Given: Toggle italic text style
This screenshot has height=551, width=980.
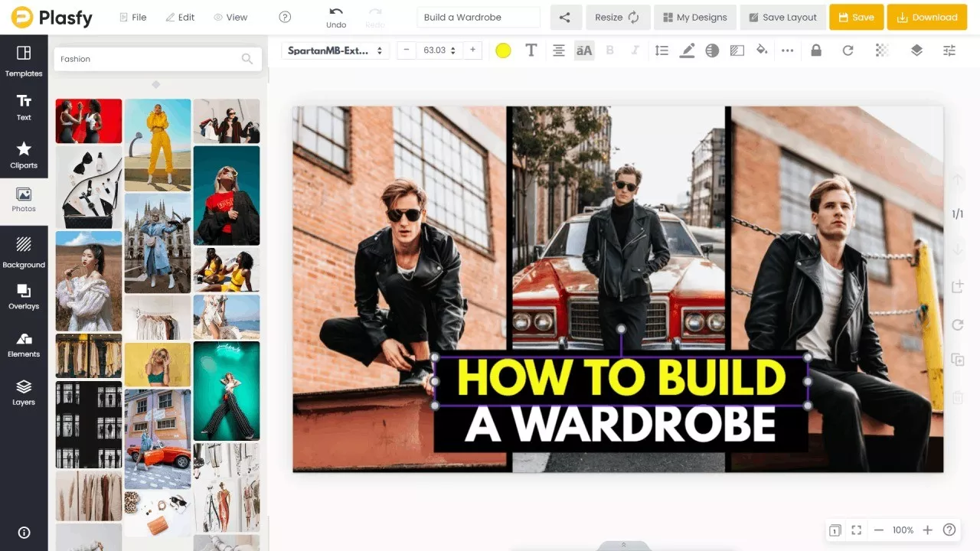Looking at the screenshot, I should (635, 51).
